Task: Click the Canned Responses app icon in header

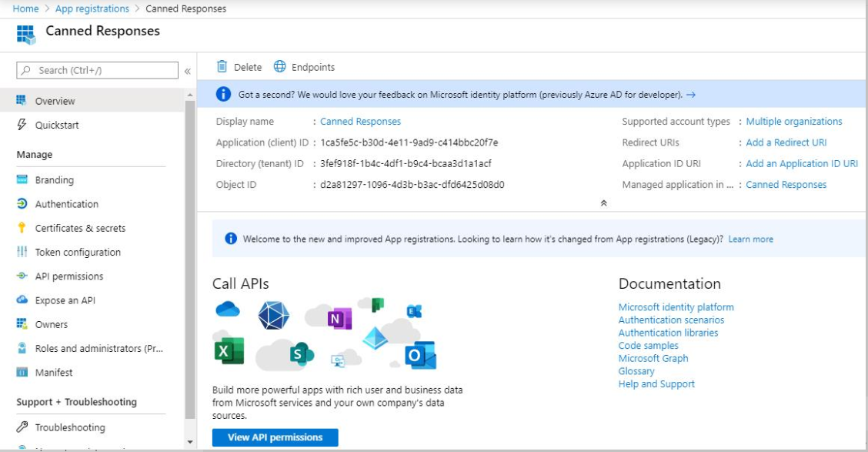Action: (x=26, y=35)
